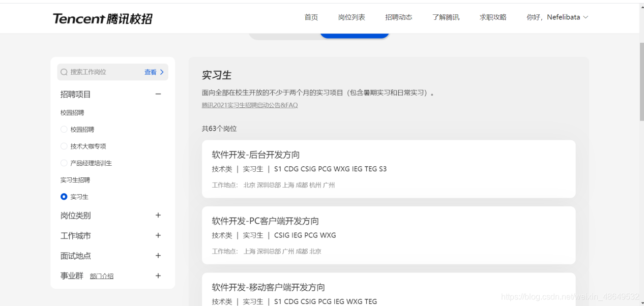The height and width of the screenshot is (306, 644).
Task: Open 求职攻略 in the navigation
Action: point(493,17)
